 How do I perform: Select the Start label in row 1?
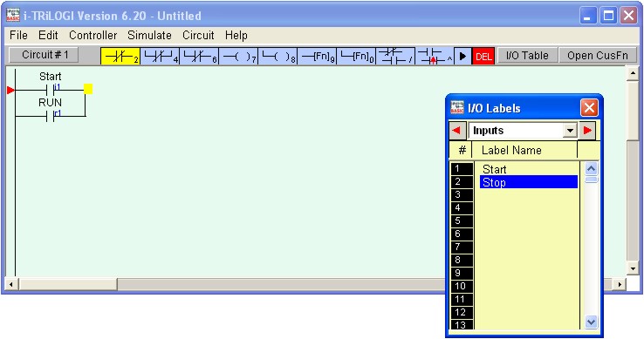click(x=528, y=169)
